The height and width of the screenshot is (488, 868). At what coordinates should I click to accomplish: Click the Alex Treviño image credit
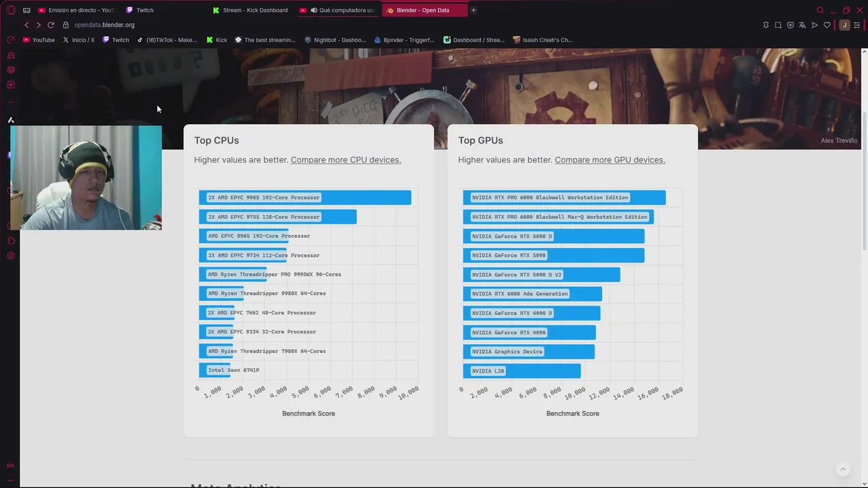839,141
